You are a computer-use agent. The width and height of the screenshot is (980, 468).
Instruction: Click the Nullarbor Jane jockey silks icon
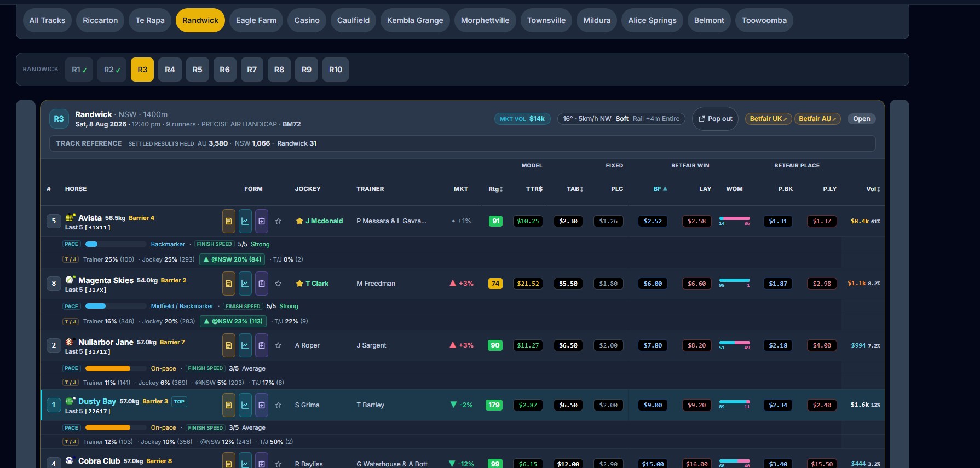(x=70, y=342)
